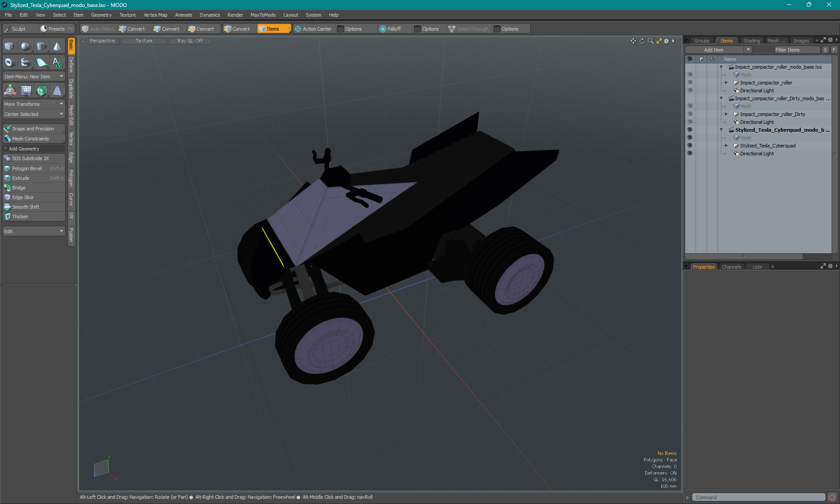The image size is (840, 504).
Task: Select the Cube primitive tool
Action: (9, 46)
